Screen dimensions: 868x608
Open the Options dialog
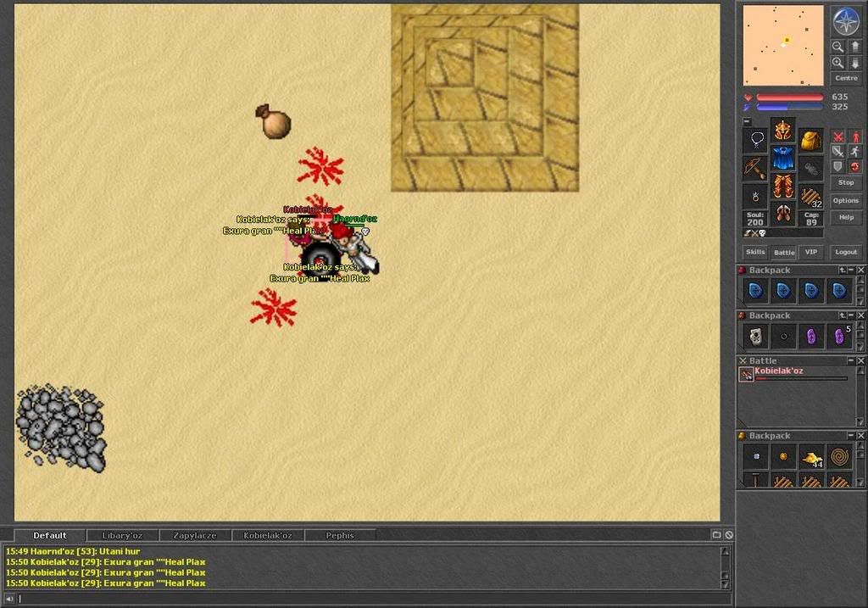click(846, 200)
